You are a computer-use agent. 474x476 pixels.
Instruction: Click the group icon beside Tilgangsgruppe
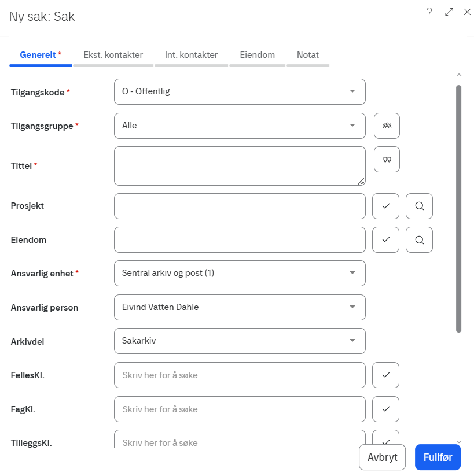click(x=387, y=126)
